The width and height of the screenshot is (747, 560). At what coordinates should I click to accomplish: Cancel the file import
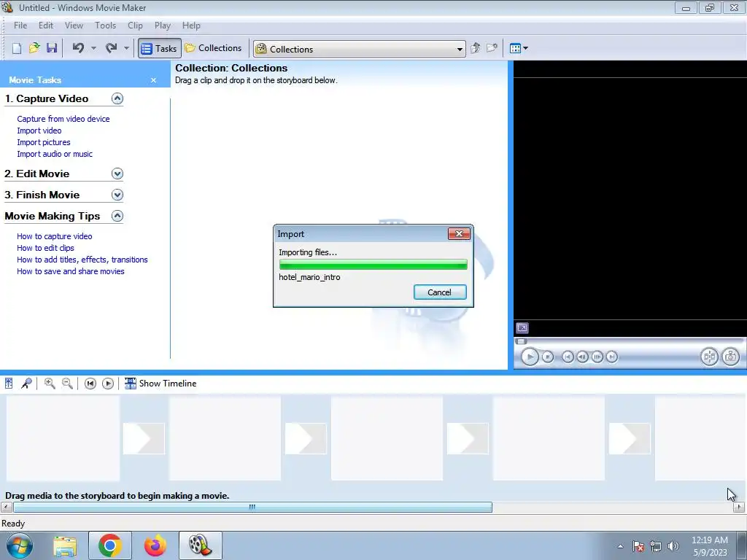[440, 292]
